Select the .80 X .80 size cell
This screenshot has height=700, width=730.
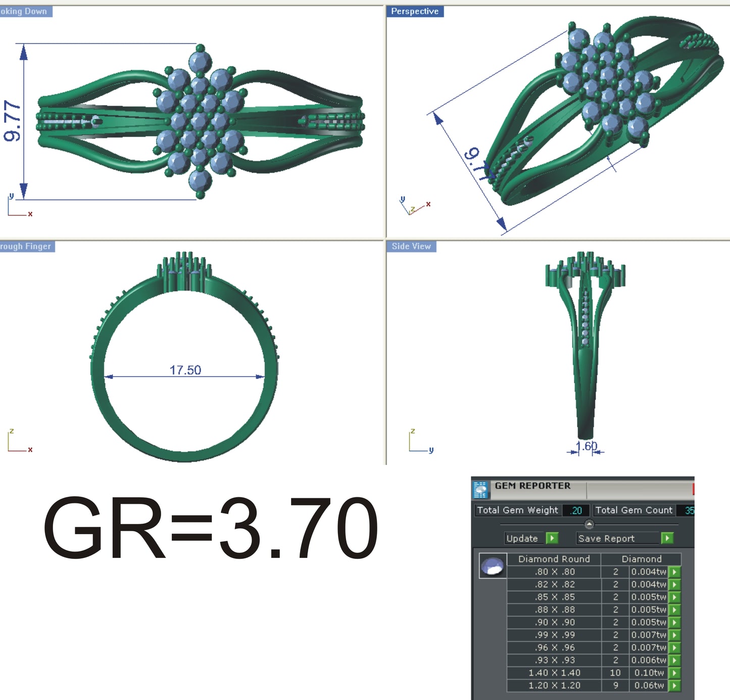(554, 572)
